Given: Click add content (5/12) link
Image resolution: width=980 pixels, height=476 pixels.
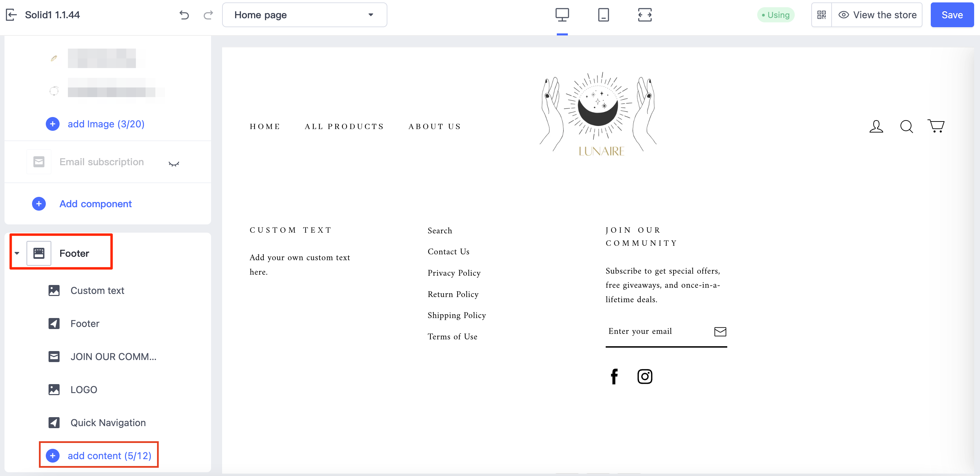Looking at the screenshot, I should [109, 455].
